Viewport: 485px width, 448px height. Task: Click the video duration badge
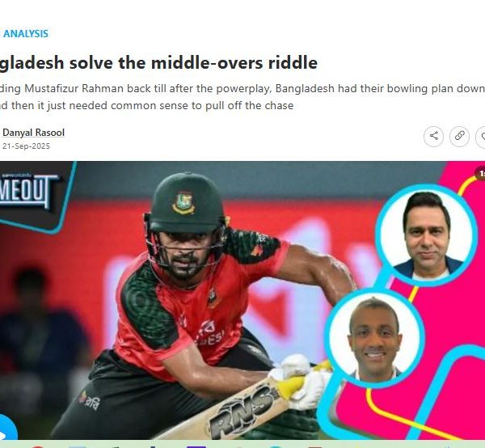[x=481, y=174]
